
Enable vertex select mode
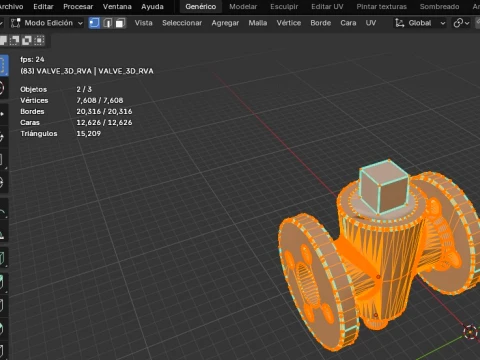[x=94, y=23]
